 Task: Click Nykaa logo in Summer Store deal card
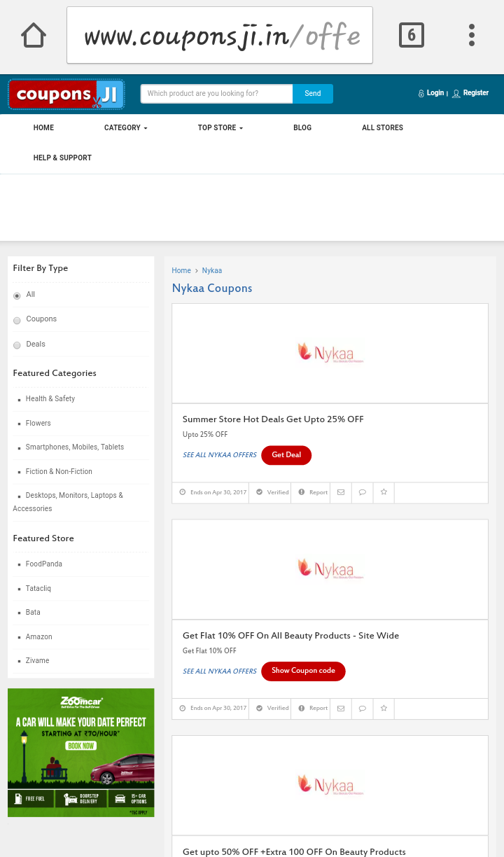(x=330, y=352)
